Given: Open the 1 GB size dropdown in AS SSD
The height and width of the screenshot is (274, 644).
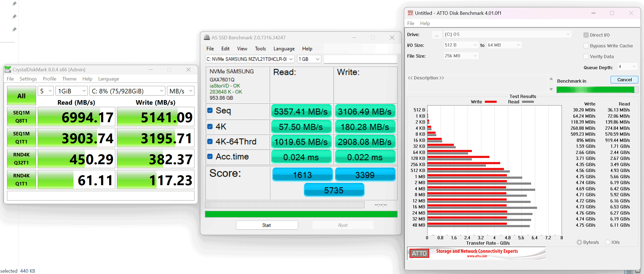Looking at the screenshot, I should [x=309, y=59].
